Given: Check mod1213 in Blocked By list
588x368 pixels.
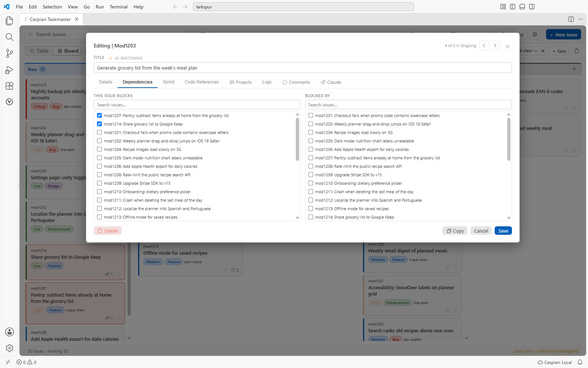Looking at the screenshot, I should [311, 209].
